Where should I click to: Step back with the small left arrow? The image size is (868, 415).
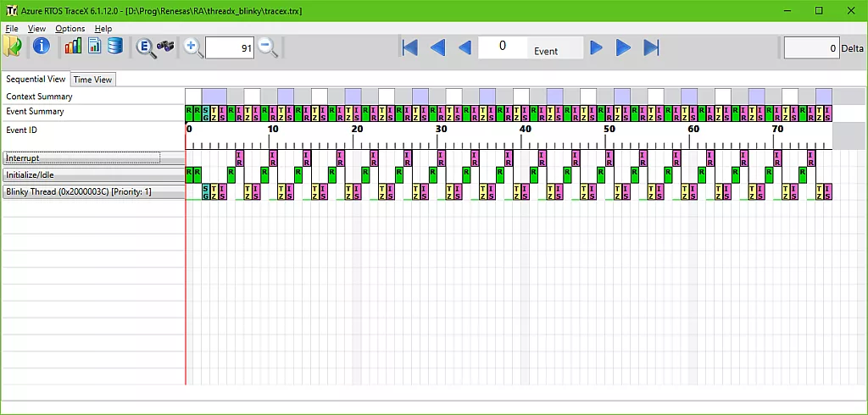tap(465, 47)
